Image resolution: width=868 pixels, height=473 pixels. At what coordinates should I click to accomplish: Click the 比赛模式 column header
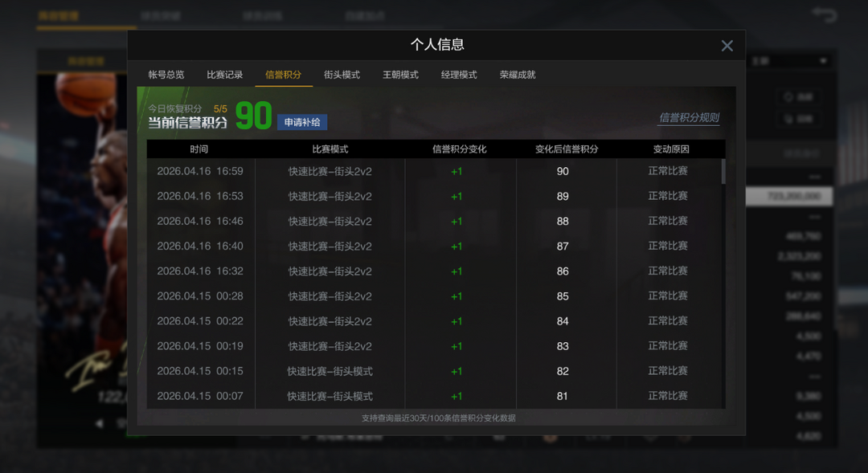coord(330,149)
